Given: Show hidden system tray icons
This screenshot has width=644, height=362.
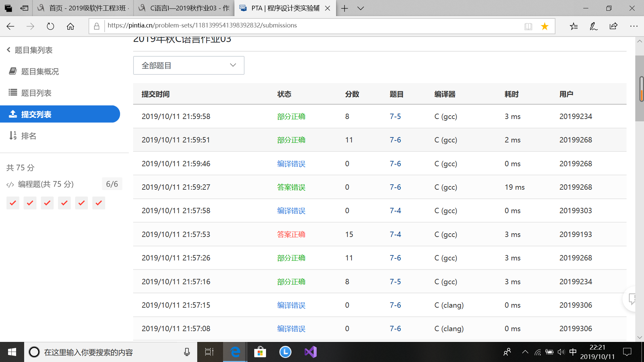Looking at the screenshot, I should [525, 352].
